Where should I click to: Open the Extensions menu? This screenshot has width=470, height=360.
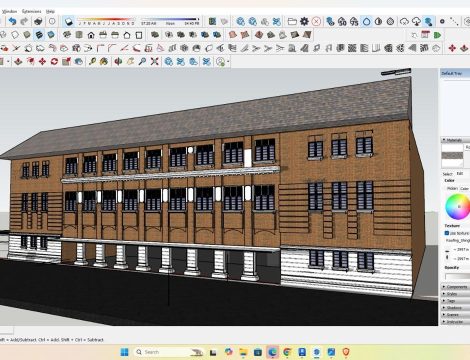(x=32, y=11)
